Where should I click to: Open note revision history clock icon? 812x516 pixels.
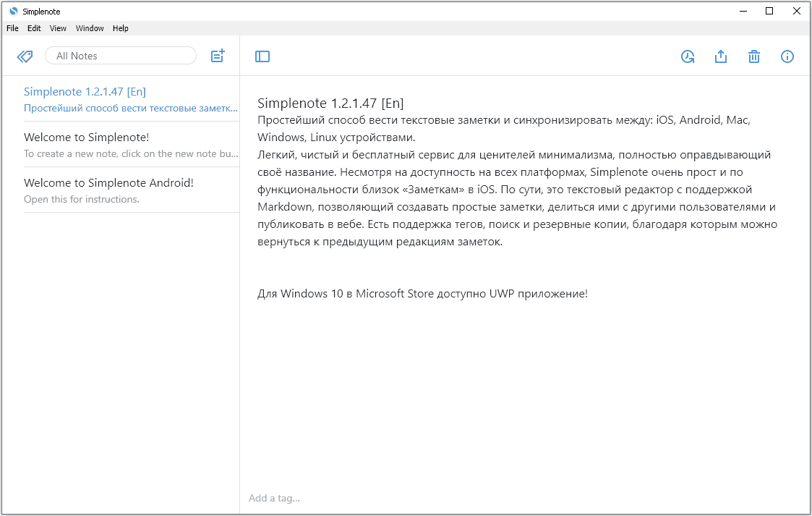[688, 56]
